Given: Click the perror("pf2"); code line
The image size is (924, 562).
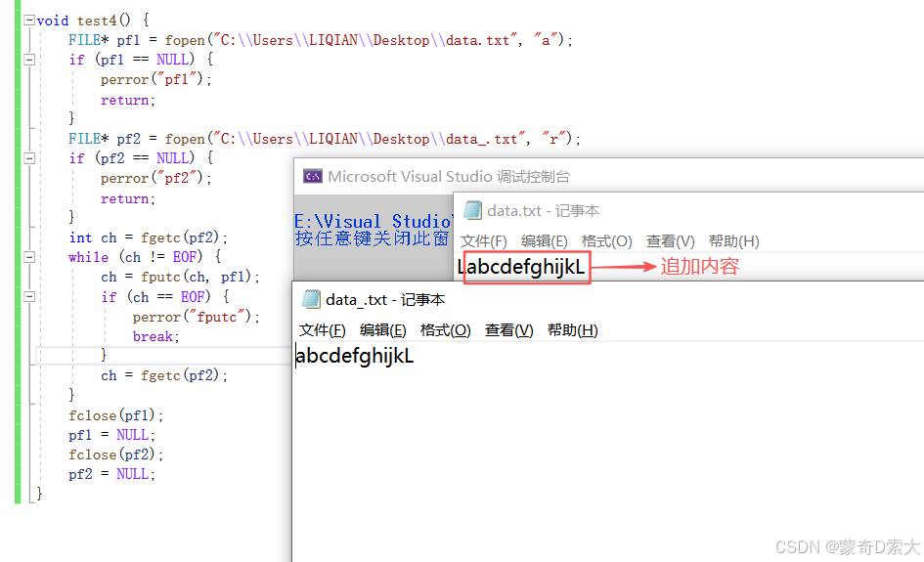Looking at the screenshot, I should (x=156, y=178).
